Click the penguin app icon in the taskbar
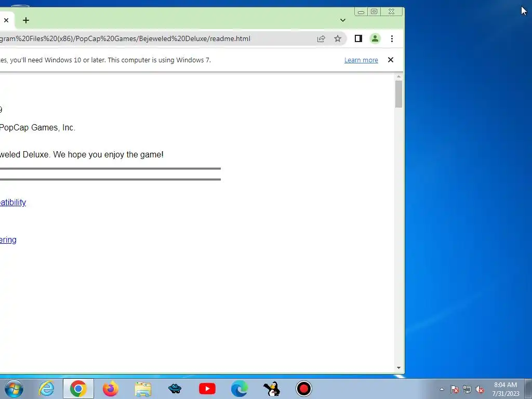The height and width of the screenshot is (399, 532). pos(271,389)
